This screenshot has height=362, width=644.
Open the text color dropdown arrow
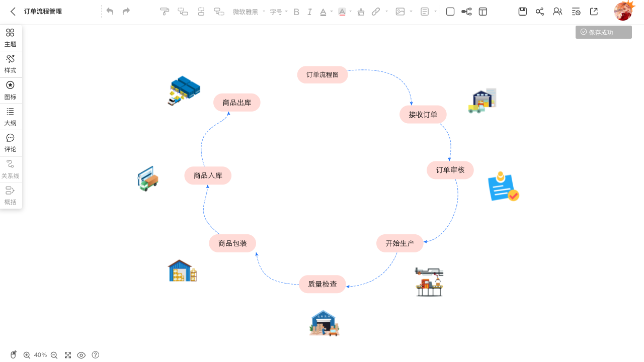pyautogui.click(x=331, y=12)
